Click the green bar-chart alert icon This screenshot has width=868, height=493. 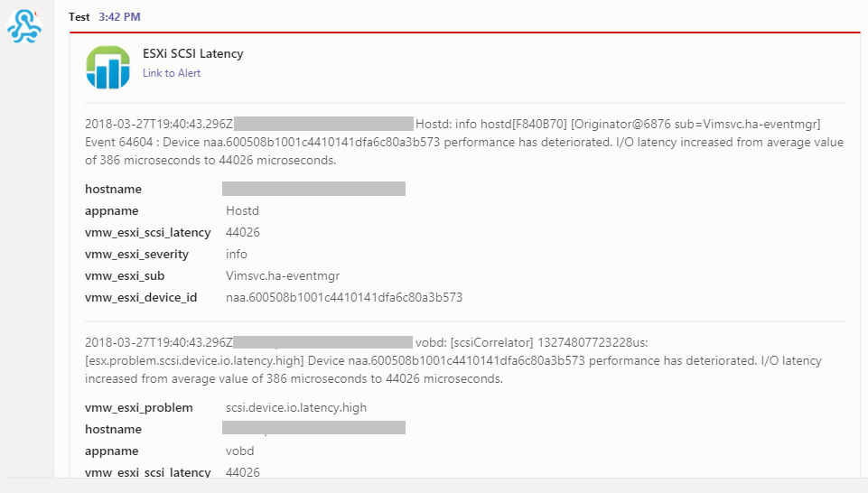108,67
